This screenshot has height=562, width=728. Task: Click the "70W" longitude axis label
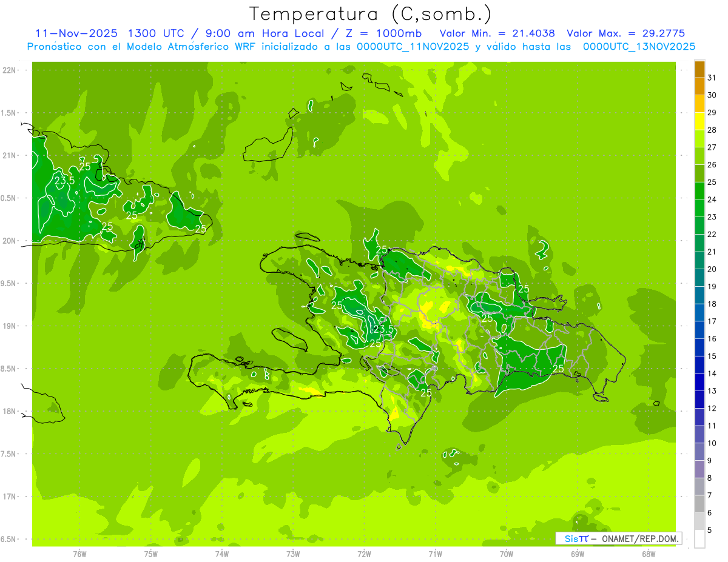[x=507, y=554]
